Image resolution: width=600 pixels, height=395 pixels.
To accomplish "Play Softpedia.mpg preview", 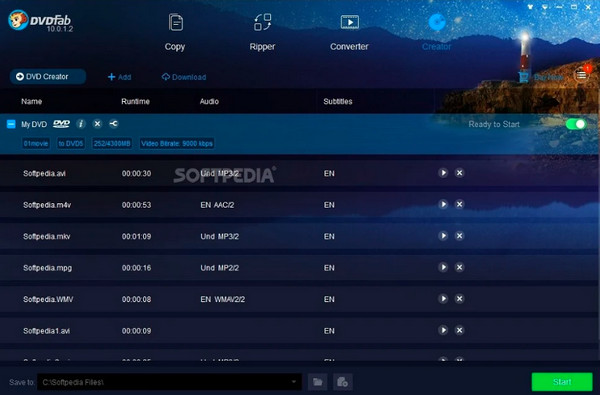I will click(443, 267).
